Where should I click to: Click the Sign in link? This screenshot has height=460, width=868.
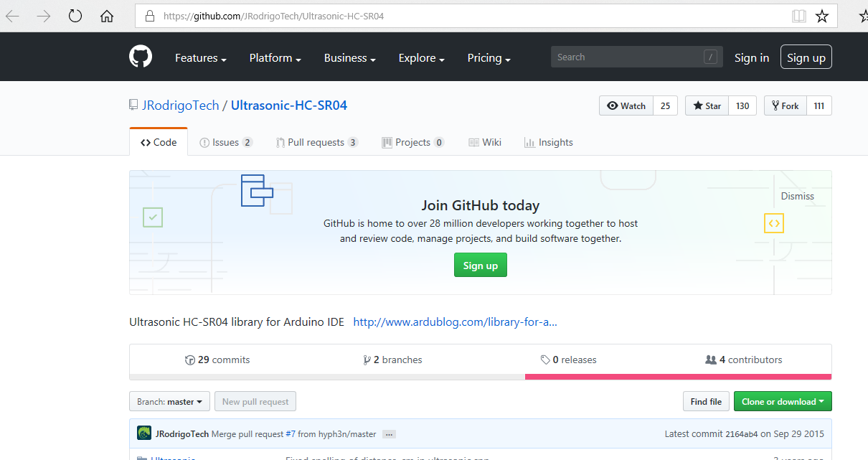click(752, 58)
